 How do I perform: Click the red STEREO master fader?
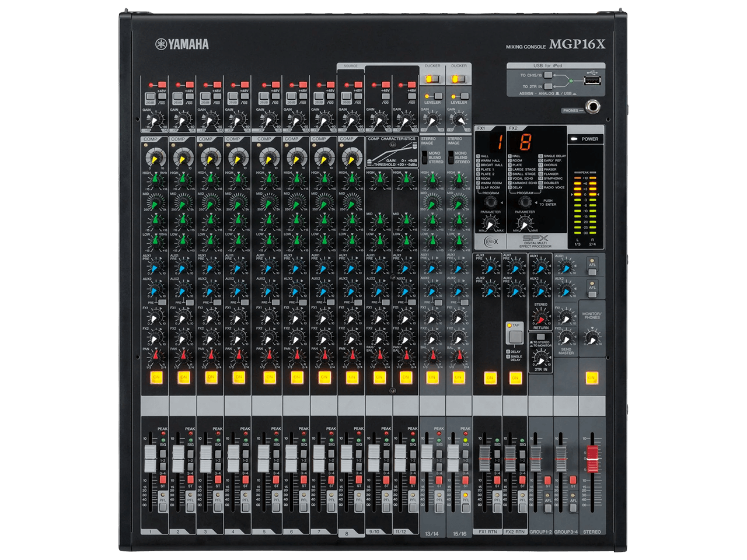[592, 459]
